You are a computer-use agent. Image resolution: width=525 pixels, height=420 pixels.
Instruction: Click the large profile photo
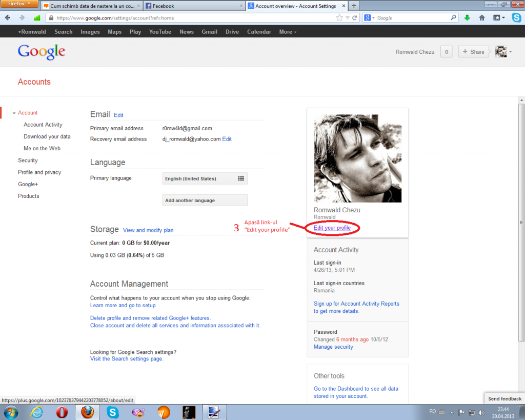(x=357, y=158)
